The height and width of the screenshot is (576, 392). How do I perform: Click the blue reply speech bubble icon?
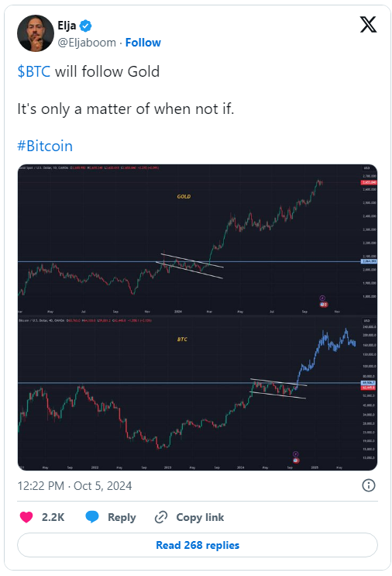[x=92, y=516]
